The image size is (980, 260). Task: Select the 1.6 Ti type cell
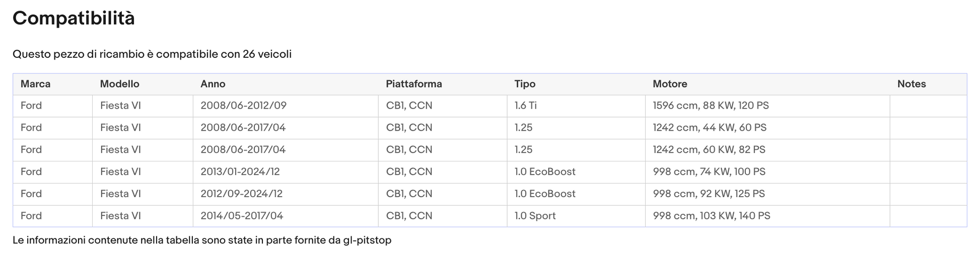[x=576, y=106]
